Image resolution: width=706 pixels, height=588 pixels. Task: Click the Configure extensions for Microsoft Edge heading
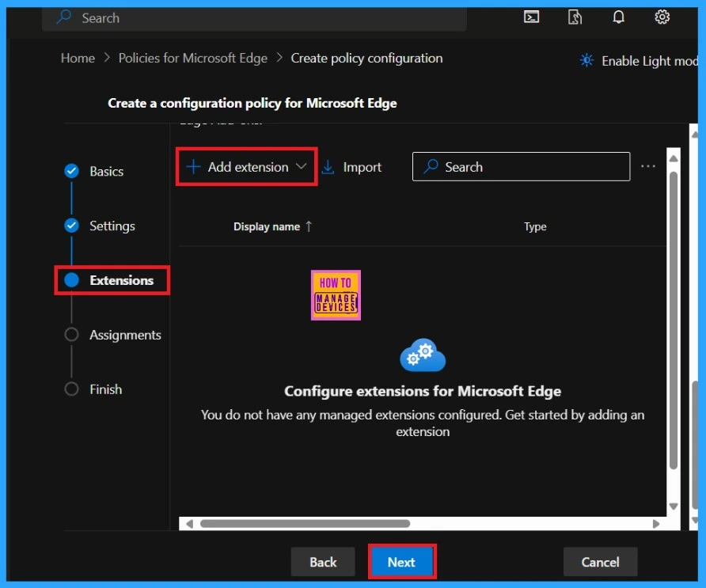[423, 391]
